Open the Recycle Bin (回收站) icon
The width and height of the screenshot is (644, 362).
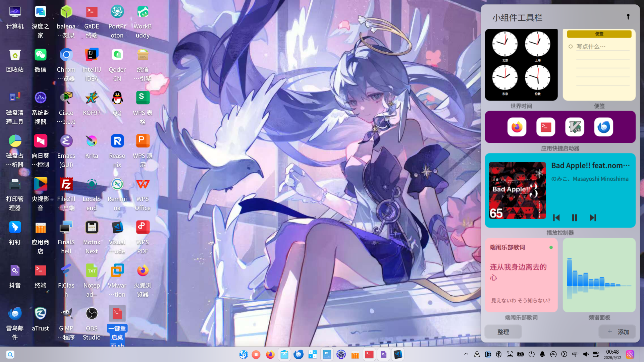[15, 55]
